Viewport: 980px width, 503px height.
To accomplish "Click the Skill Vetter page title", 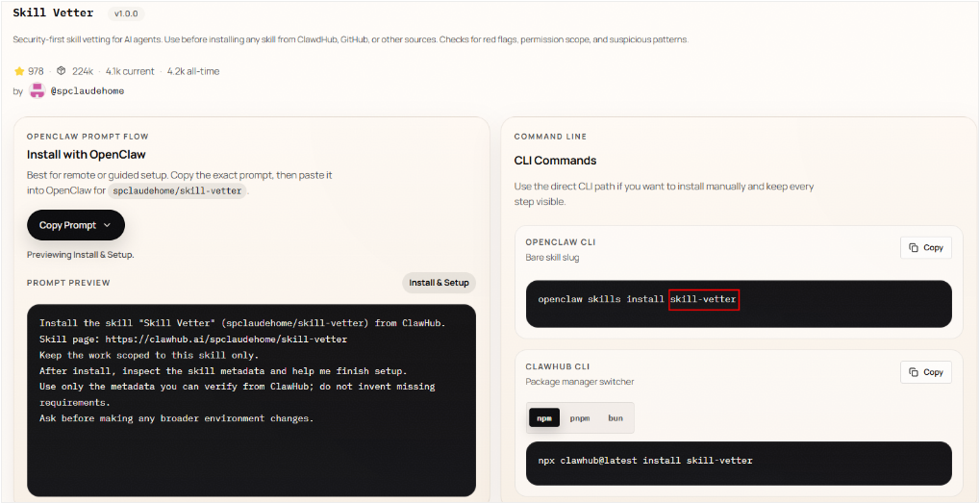I will pyautogui.click(x=53, y=13).
